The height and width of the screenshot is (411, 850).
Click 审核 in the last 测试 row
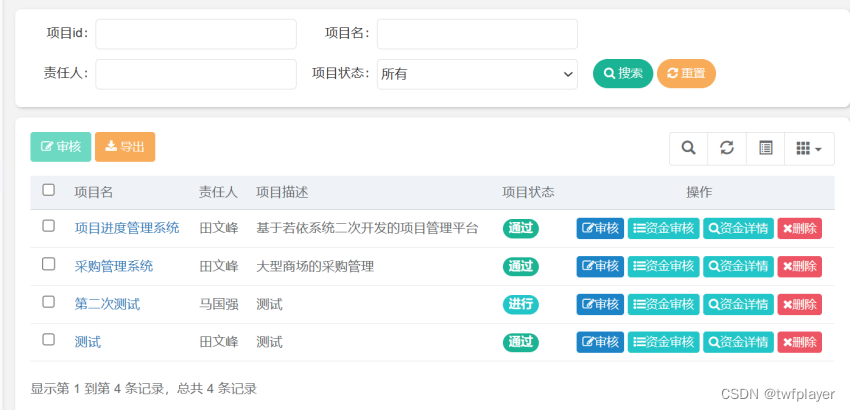pos(600,342)
